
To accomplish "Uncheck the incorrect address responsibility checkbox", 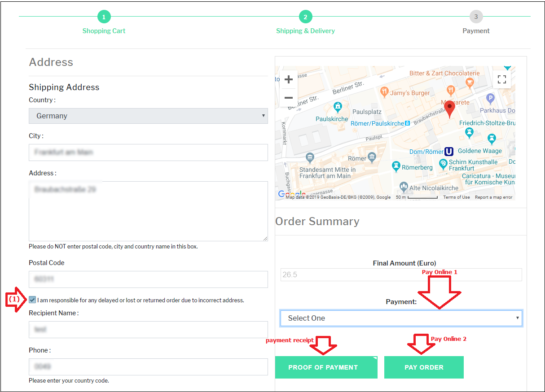I will [32, 300].
